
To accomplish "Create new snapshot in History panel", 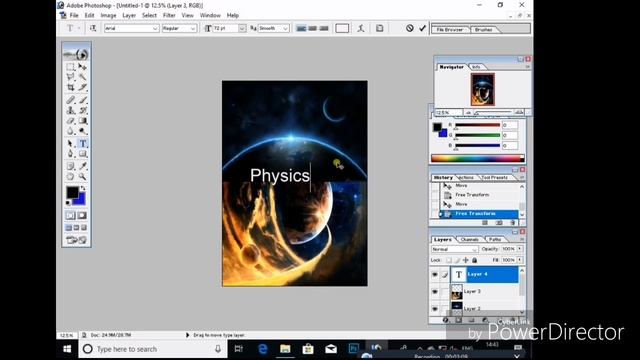I will coord(499,222).
